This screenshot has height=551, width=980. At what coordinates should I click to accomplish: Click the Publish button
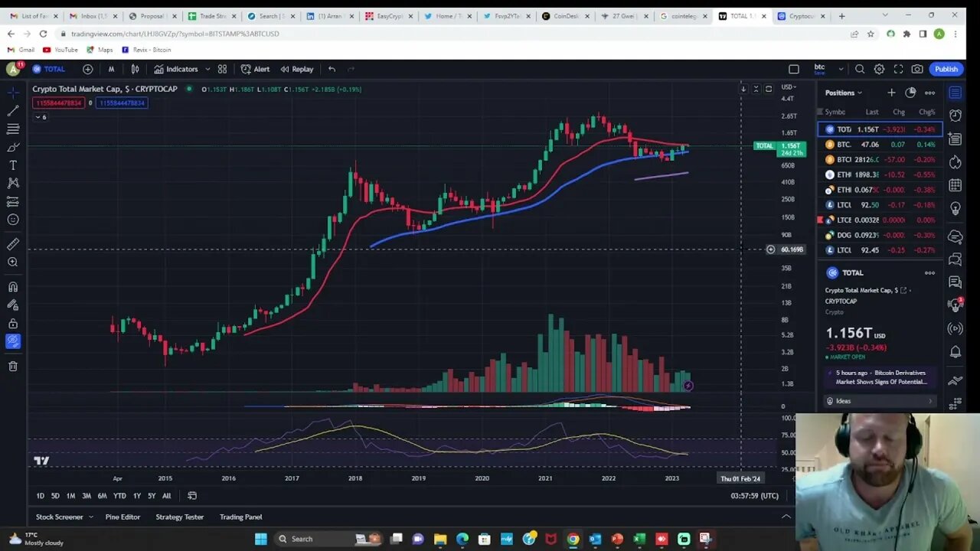(946, 69)
